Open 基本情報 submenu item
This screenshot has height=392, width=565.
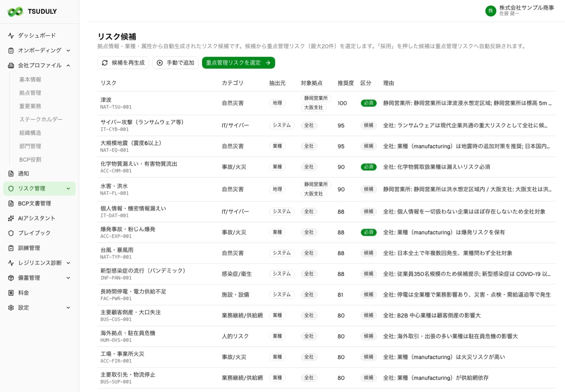tap(30, 80)
